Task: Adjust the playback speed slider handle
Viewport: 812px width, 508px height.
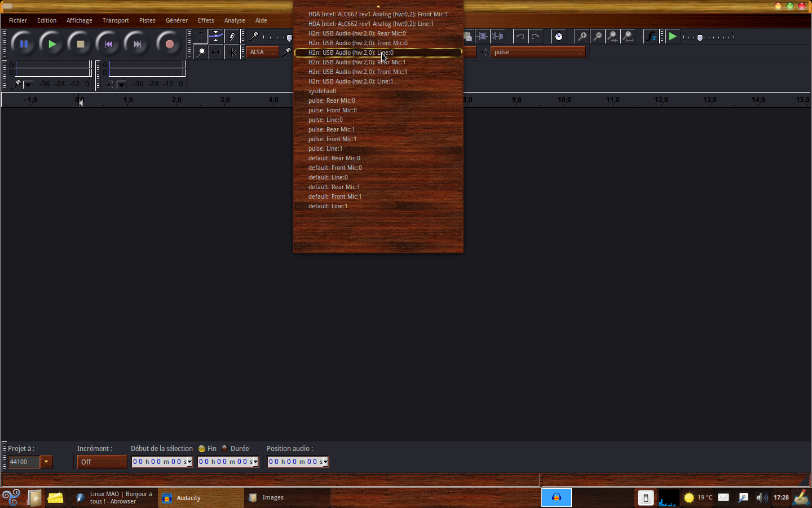Action: point(700,38)
